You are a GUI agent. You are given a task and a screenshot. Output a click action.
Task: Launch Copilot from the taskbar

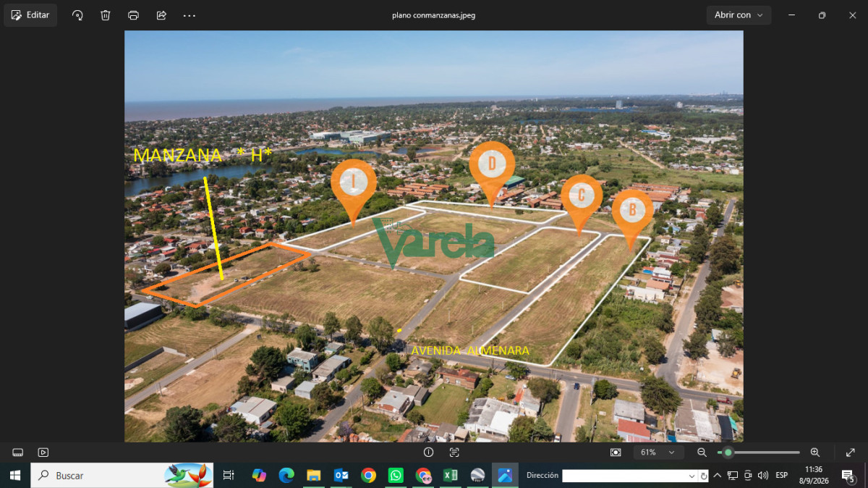(x=259, y=476)
